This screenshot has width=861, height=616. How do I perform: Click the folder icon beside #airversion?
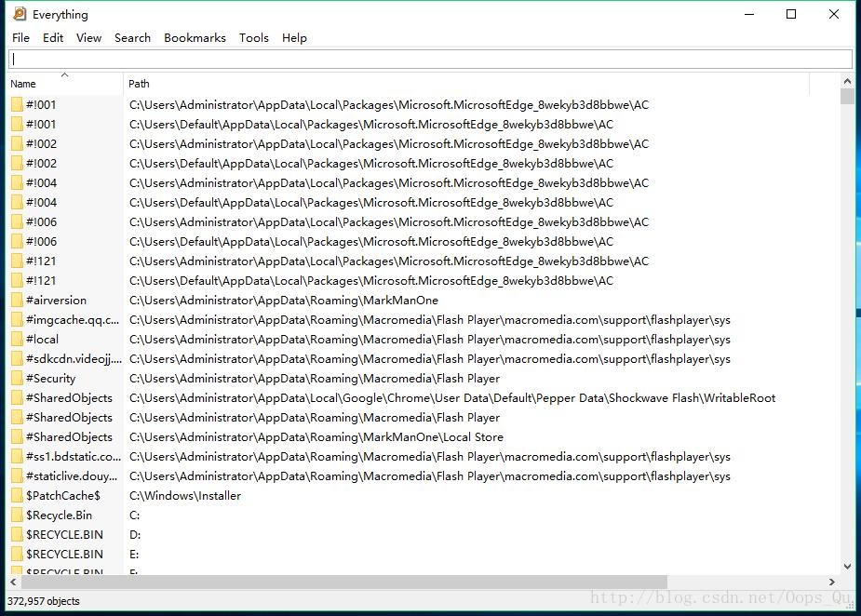point(17,301)
